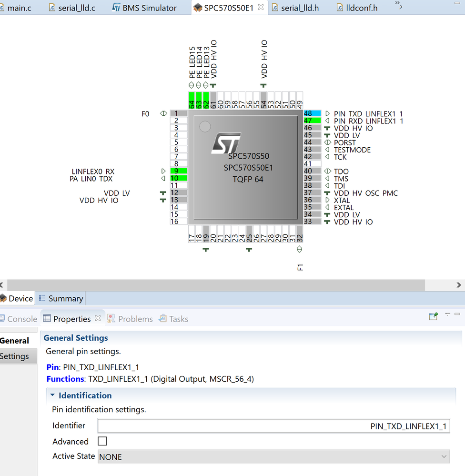Viewport: 465px width, 476px height.
Task: Click the PIN TXD LINFLEX1 1 label
Action: [368, 114]
